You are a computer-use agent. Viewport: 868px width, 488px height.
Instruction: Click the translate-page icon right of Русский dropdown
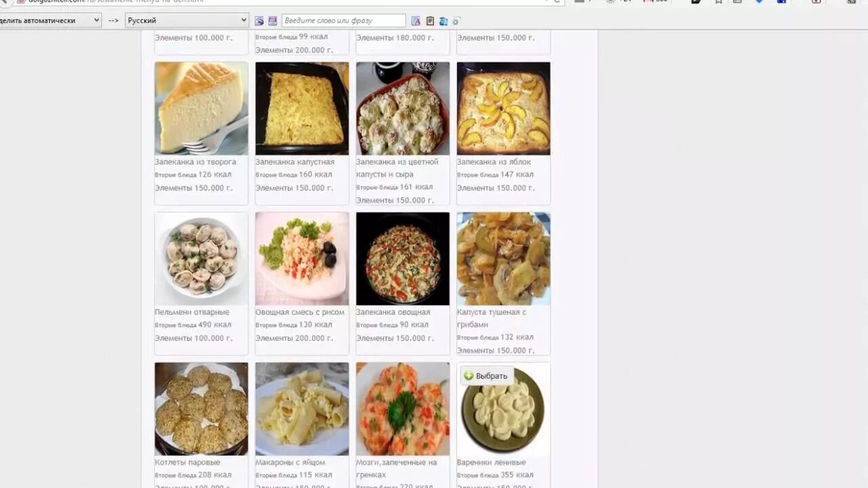click(x=259, y=21)
